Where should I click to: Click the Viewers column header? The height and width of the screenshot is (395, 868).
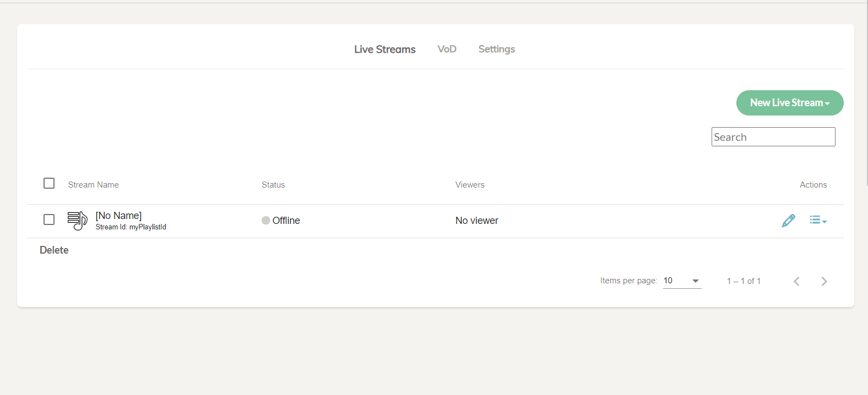(470, 185)
